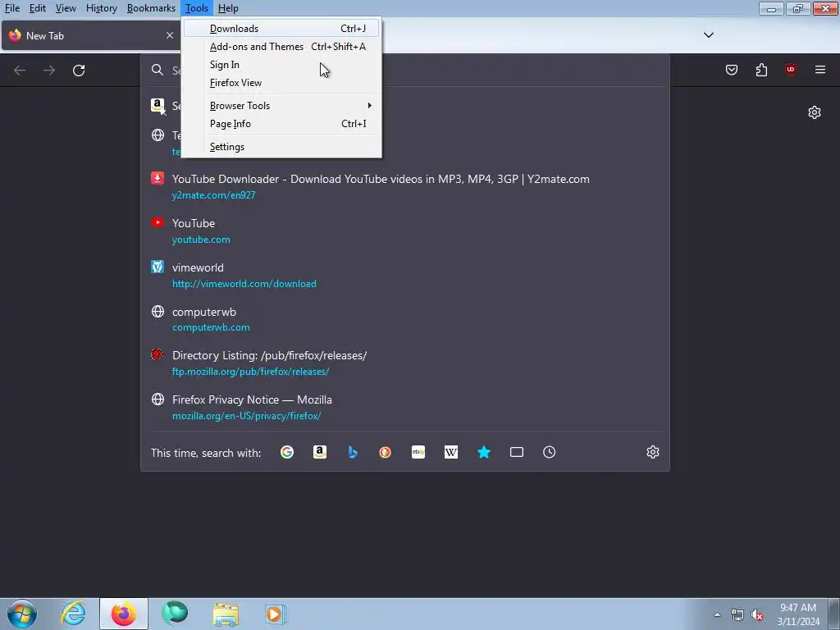Open the History menu
Image resolution: width=840 pixels, height=630 pixels.
pyautogui.click(x=101, y=8)
